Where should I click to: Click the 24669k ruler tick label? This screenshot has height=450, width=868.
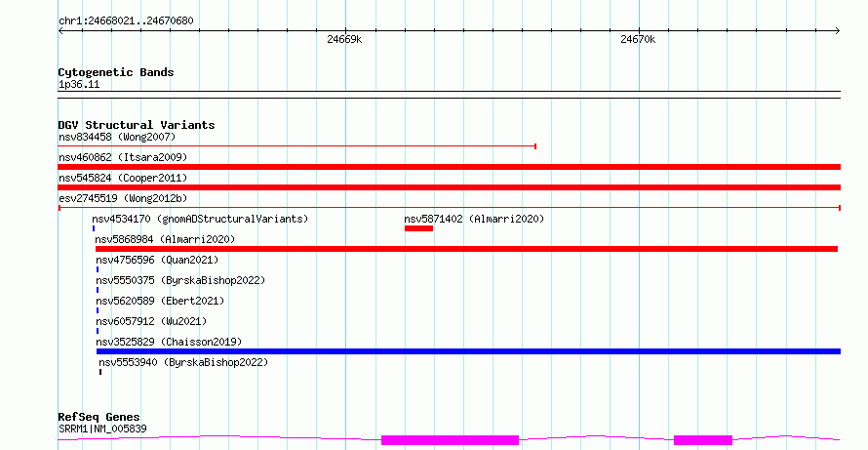pyautogui.click(x=344, y=39)
